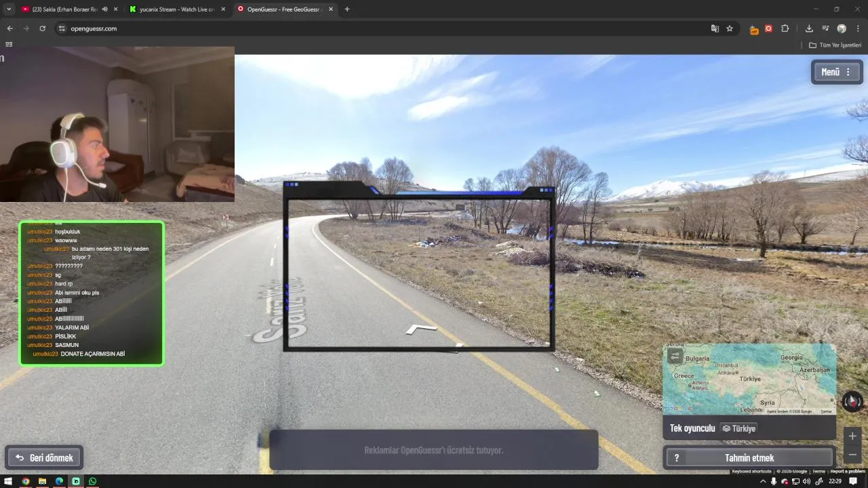The height and width of the screenshot is (488, 868).
Task: Open the Extensions puzzle icon
Action: pos(785,28)
